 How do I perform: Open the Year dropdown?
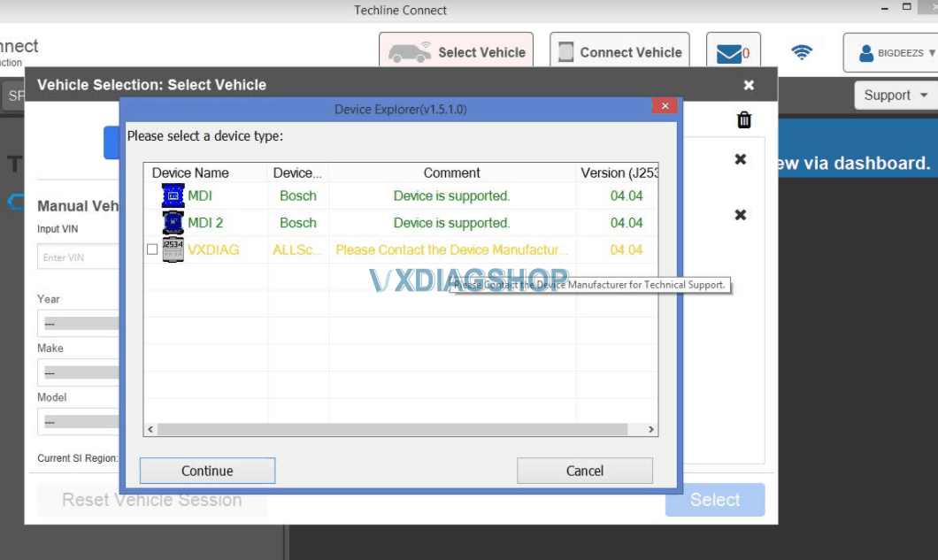(79, 323)
